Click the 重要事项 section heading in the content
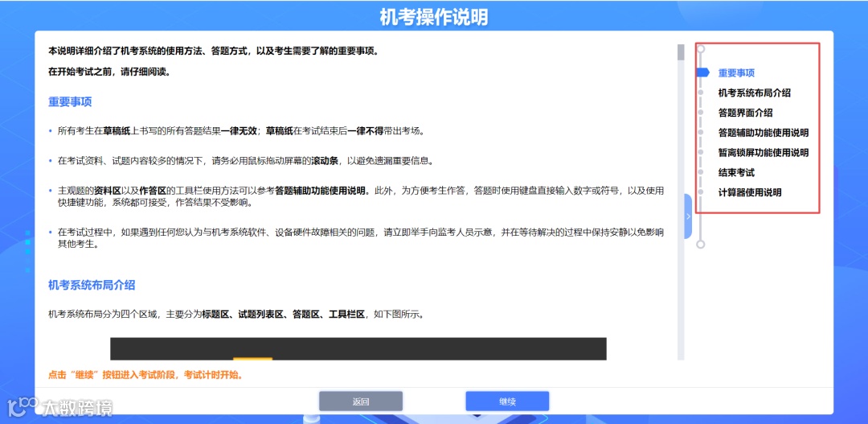868x424 pixels. pyautogui.click(x=70, y=102)
